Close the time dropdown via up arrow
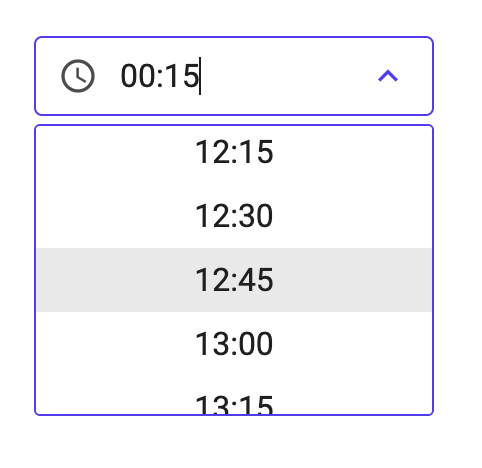The width and height of the screenshot is (482, 468). pos(388,76)
